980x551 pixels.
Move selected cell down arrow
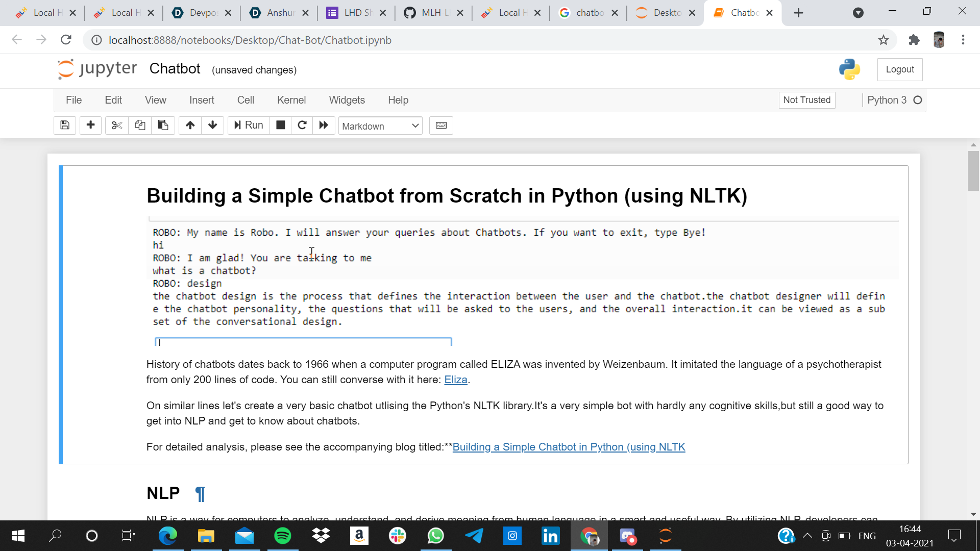[213, 126]
